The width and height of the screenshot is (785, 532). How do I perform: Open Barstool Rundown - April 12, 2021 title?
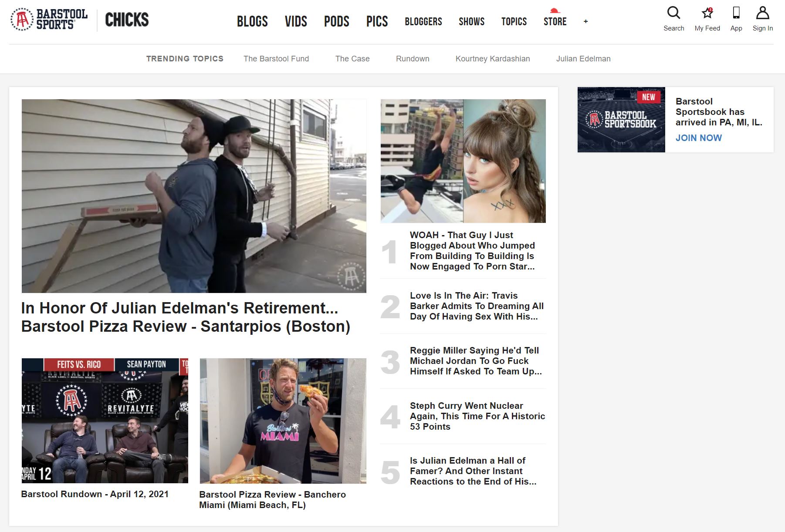point(95,494)
